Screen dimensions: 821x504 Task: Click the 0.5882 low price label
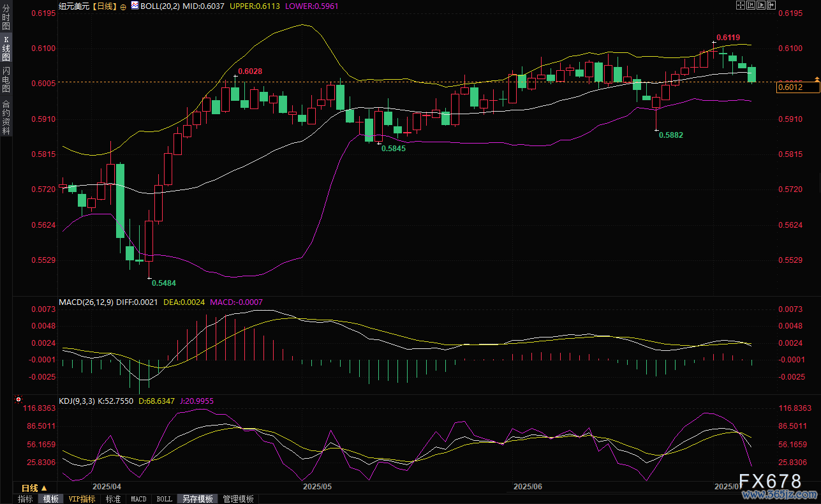[671, 135]
